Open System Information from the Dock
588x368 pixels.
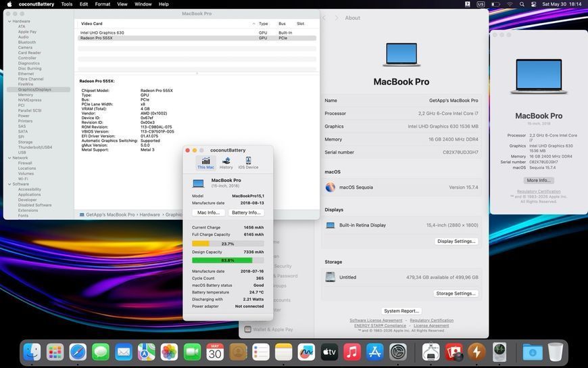431,352
